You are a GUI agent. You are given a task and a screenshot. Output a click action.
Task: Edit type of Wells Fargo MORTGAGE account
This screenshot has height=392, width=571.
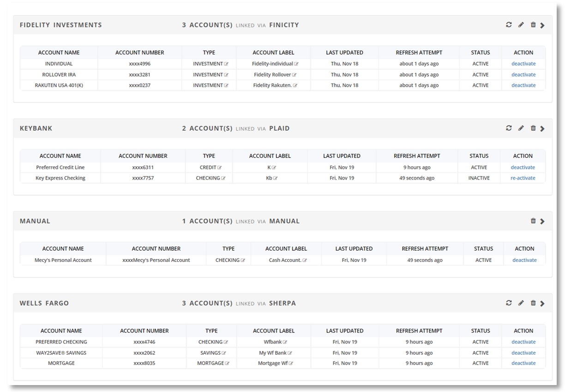coord(228,363)
